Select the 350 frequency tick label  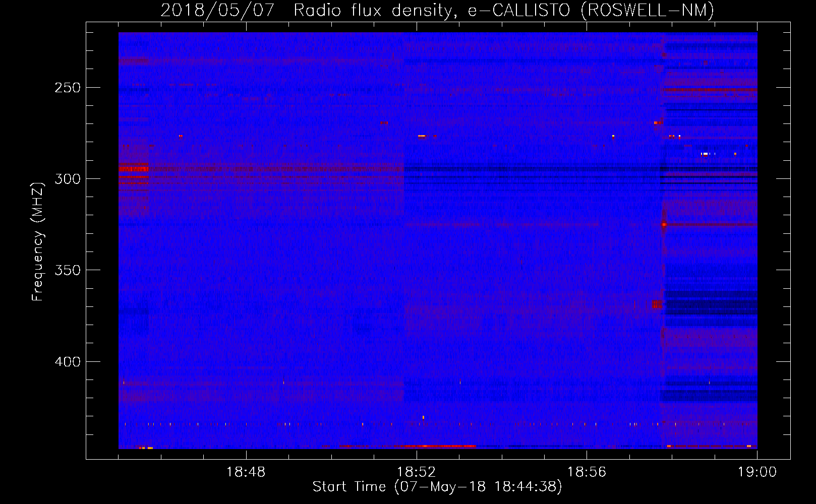click(68, 270)
